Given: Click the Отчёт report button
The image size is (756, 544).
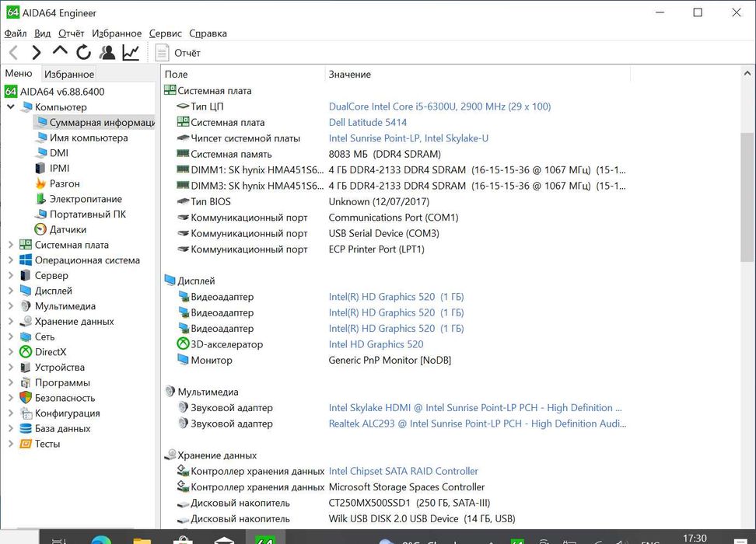Looking at the screenshot, I should (x=178, y=53).
